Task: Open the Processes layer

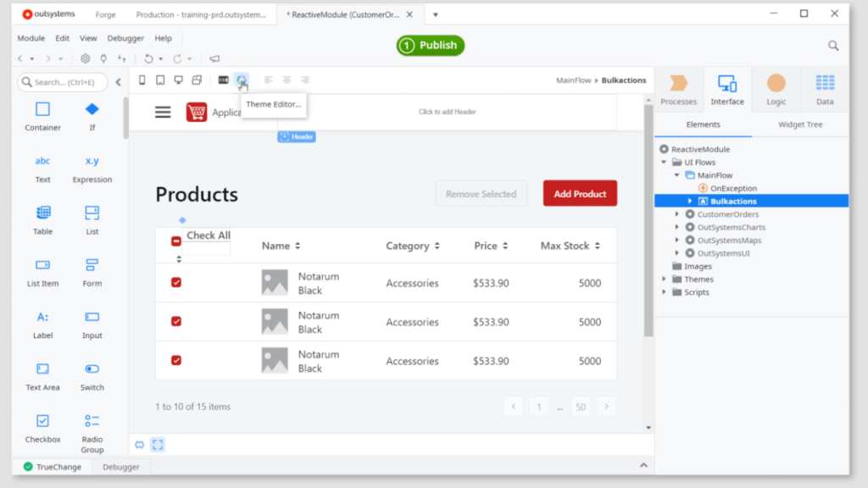Action: click(678, 90)
